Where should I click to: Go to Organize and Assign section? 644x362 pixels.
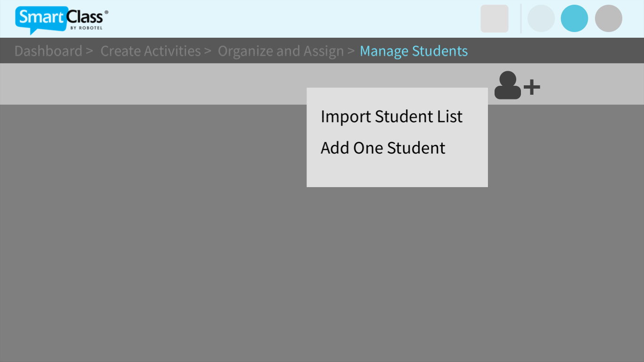280,50
